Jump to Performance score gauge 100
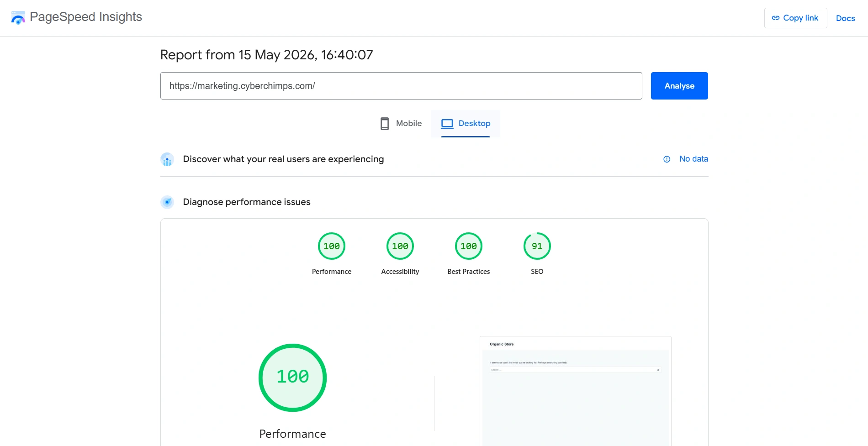The width and height of the screenshot is (868, 446). pyautogui.click(x=332, y=246)
